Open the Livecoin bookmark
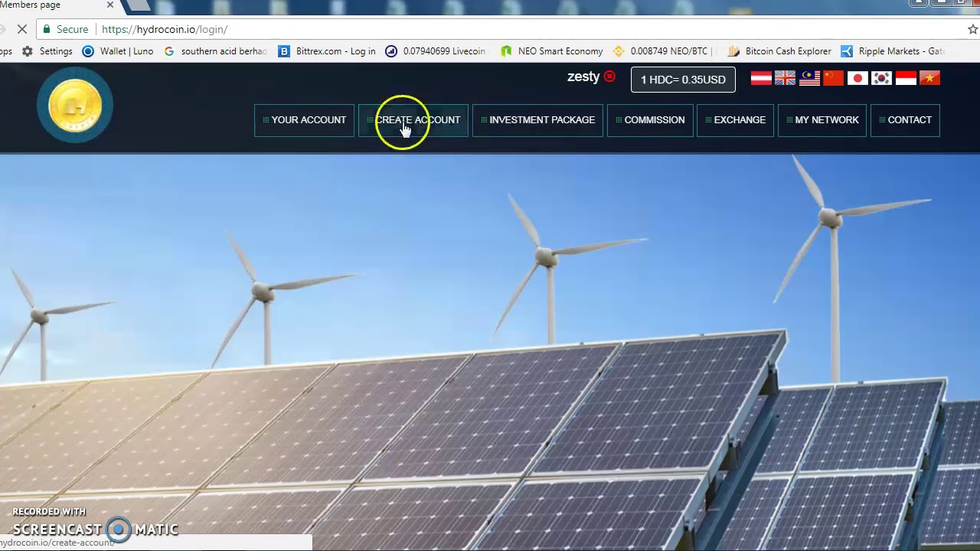Viewport: 980px width, 551px height. pyautogui.click(x=436, y=51)
